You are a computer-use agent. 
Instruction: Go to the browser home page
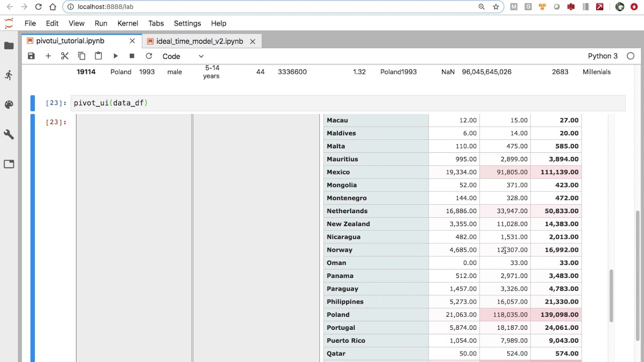click(x=53, y=7)
